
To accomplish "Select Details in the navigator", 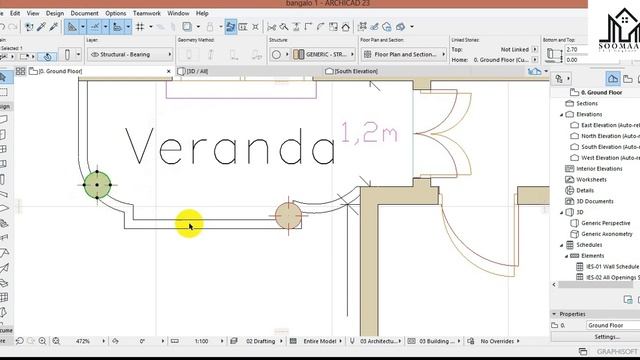I will click(x=580, y=190).
